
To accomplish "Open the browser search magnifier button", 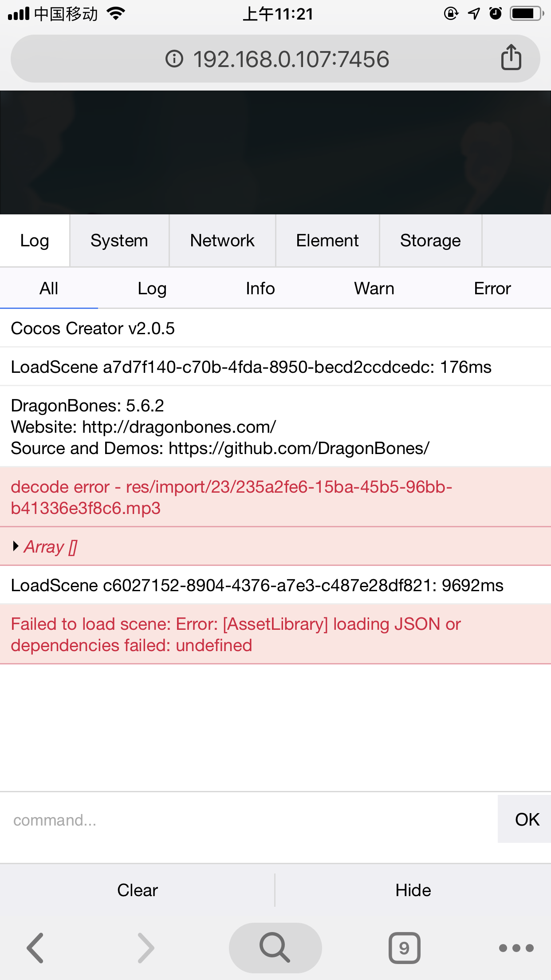I will tap(275, 948).
